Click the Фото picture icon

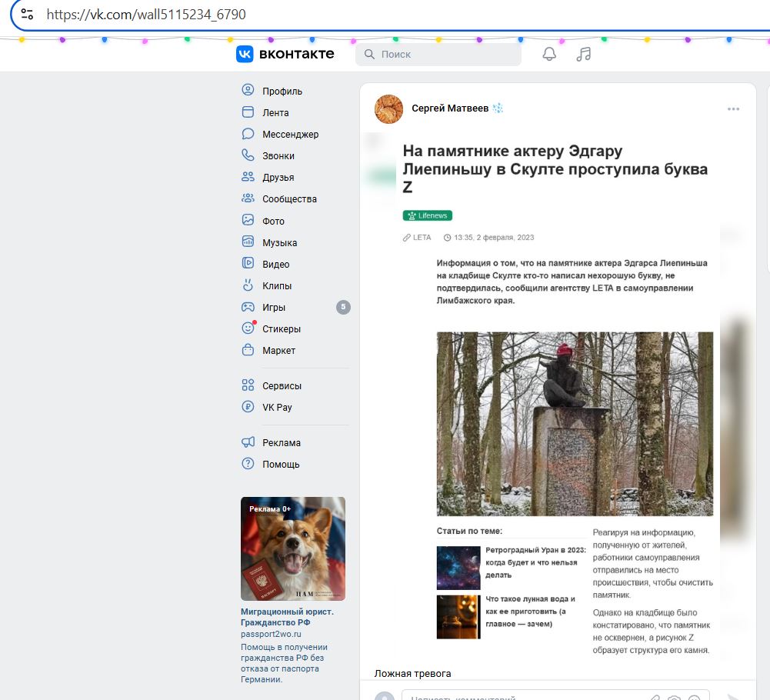248,220
